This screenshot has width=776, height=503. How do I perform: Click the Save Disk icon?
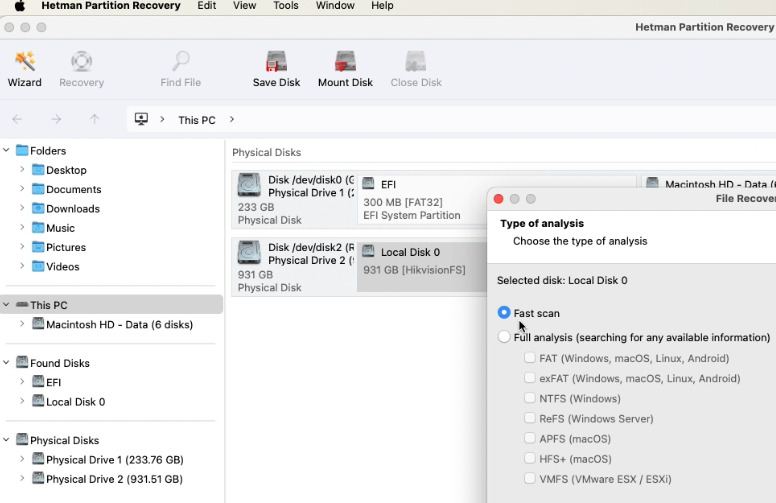[x=276, y=61]
